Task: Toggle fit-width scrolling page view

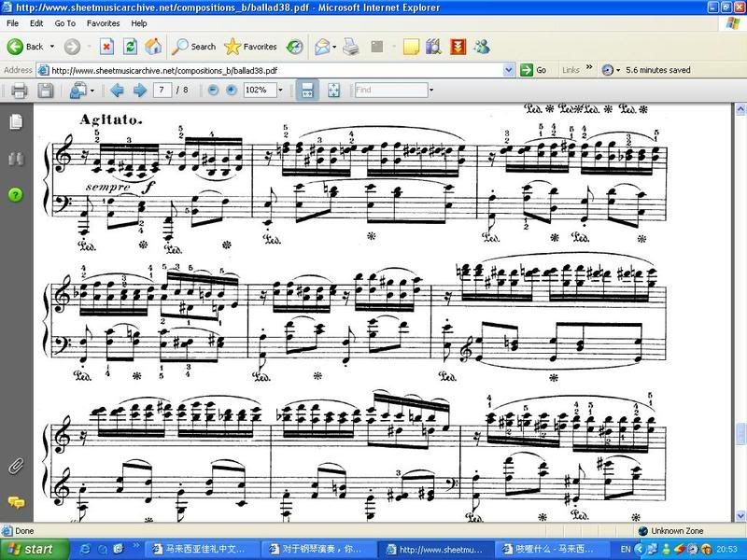Action: [x=305, y=91]
